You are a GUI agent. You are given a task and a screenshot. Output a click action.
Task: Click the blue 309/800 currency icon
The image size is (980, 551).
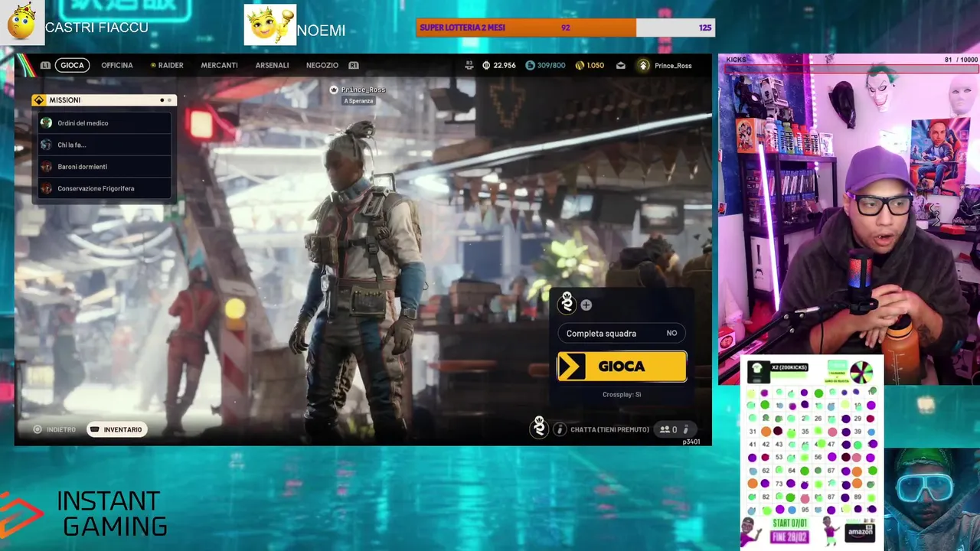(530, 66)
